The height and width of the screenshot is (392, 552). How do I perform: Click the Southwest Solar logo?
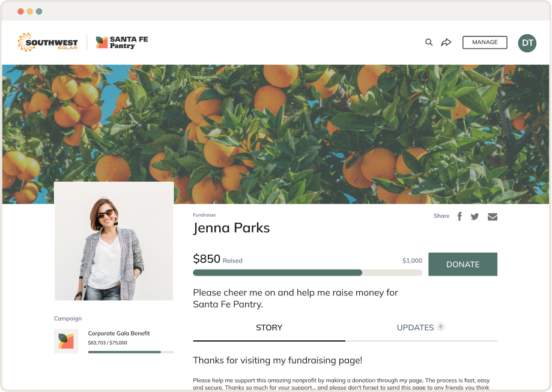tap(48, 42)
